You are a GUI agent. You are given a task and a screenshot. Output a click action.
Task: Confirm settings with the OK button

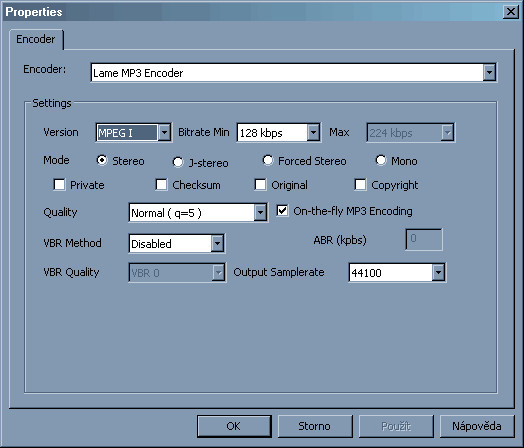234,426
